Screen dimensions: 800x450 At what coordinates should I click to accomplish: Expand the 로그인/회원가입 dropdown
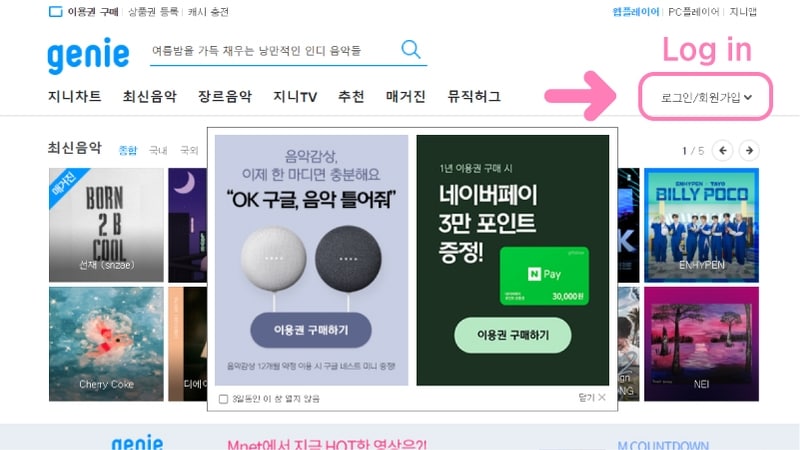[706, 97]
